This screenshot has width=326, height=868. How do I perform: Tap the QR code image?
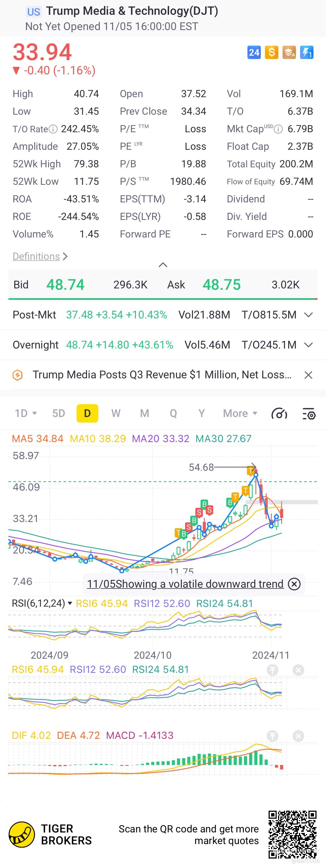click(292, 835)
